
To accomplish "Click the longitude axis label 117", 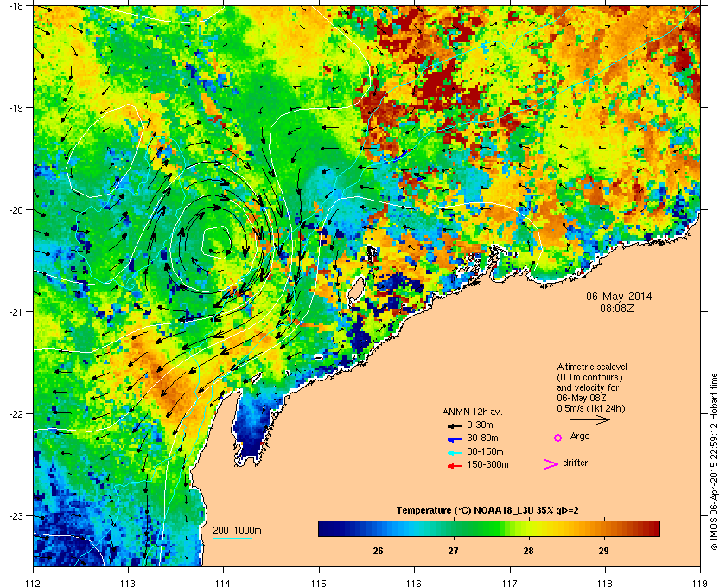I will click(509, 583).
